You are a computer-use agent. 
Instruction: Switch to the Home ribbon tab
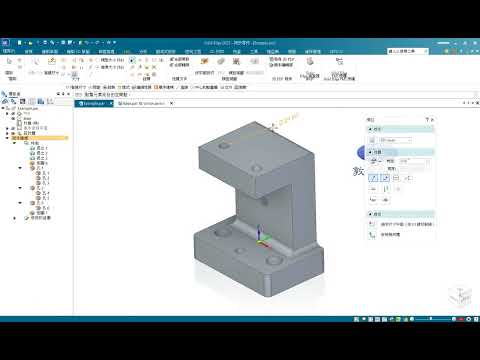pos(29,52)
